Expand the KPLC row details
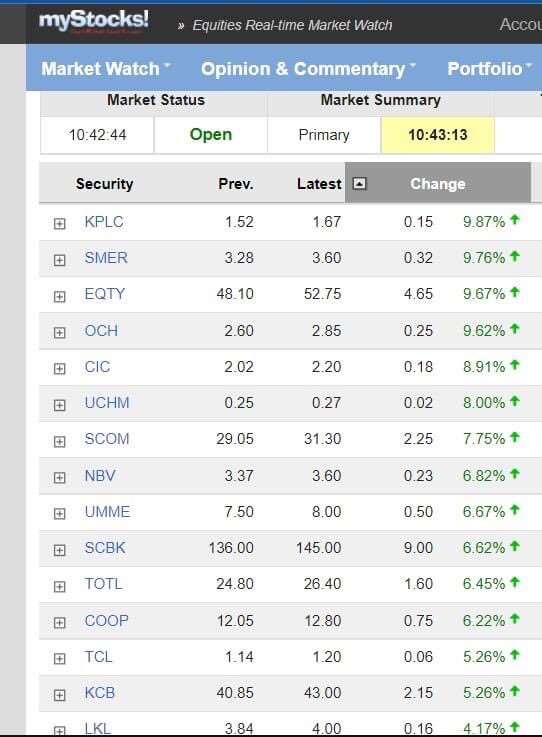 click(59, 223)
